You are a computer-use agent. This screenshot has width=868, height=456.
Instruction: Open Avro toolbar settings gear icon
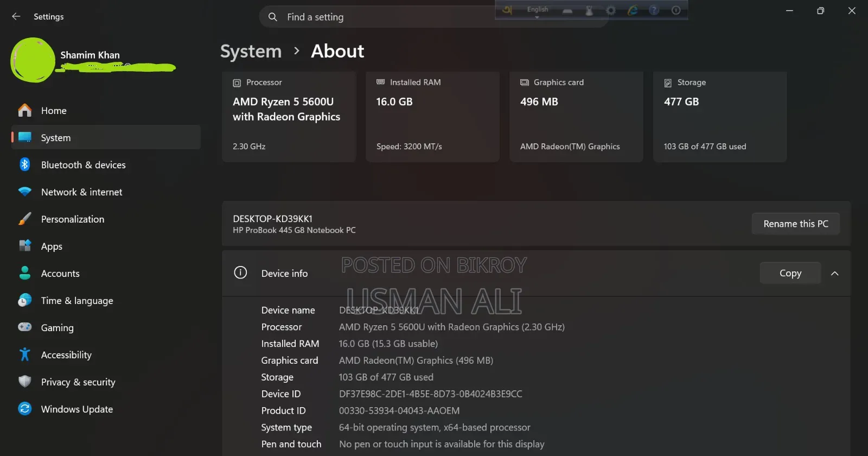(611, 10)
